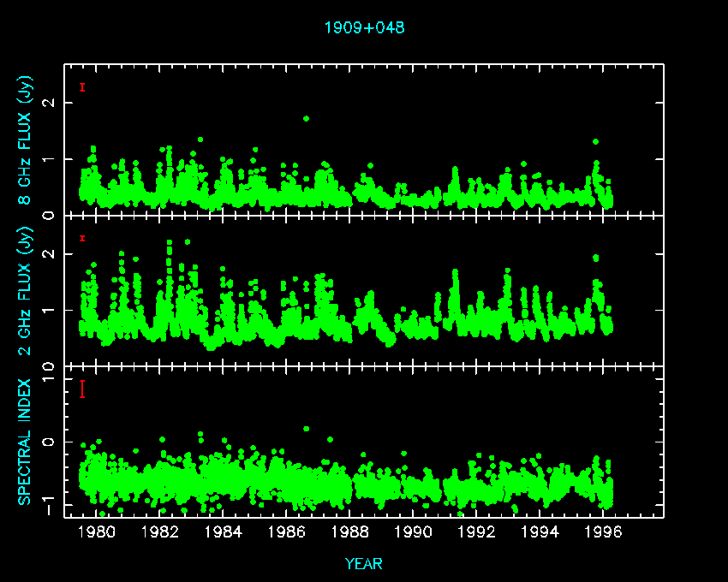Select the 1984 year tick label
This screenshot has width=728, height=582.
tap(223, 532)
